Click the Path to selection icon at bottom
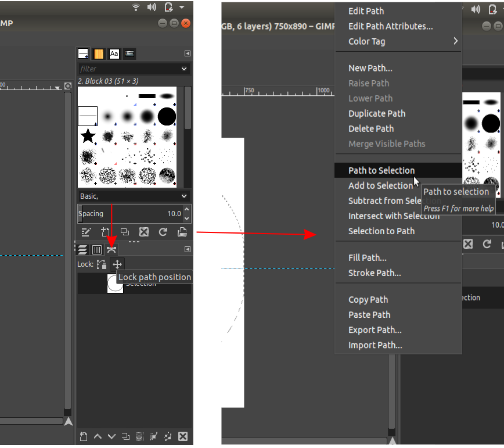The image size is (504, 448). (x=139, y=436)
